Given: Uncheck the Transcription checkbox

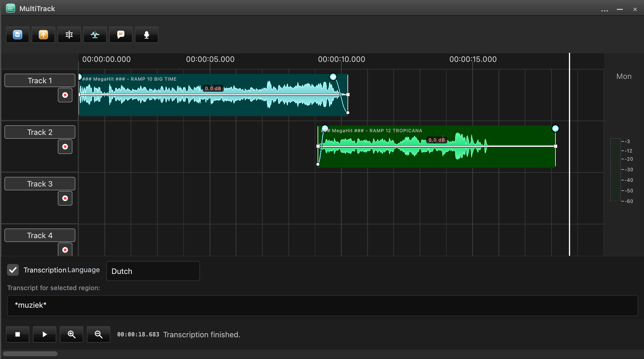Looking at the screenshot, I should click(13, 270).
